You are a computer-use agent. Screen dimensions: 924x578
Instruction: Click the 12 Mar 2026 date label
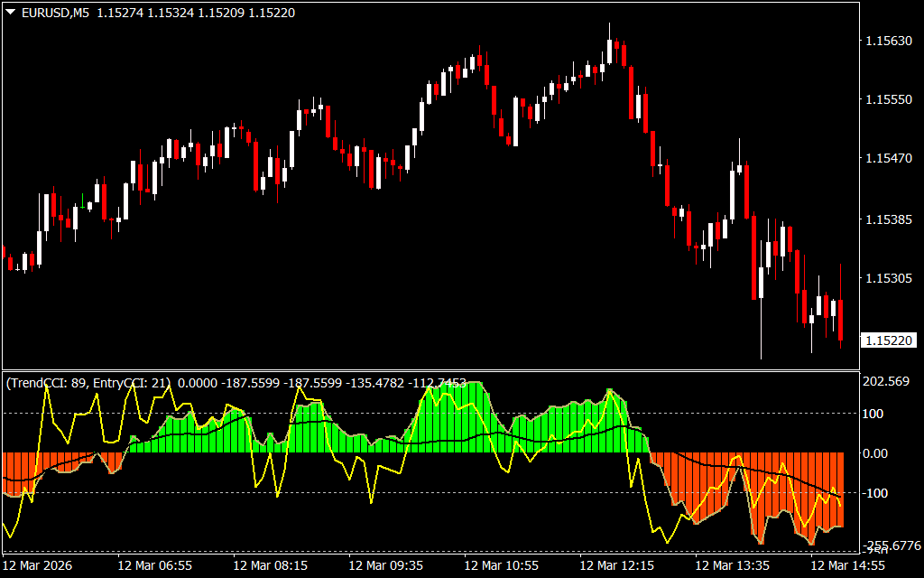point(37,565)
